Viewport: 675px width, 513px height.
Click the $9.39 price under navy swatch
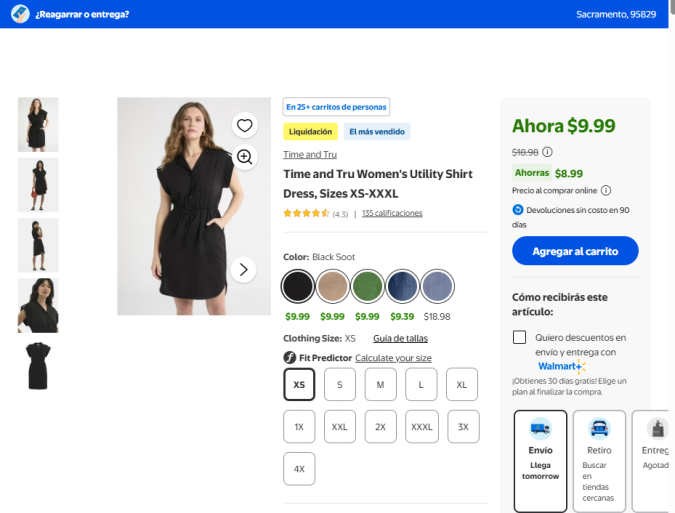(x=402, y=317)
